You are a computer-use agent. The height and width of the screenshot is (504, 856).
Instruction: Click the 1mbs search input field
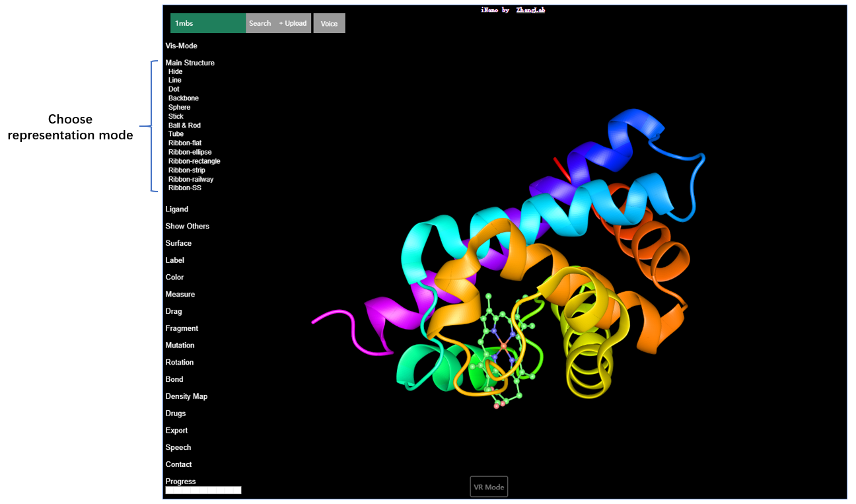click(208, 23)
